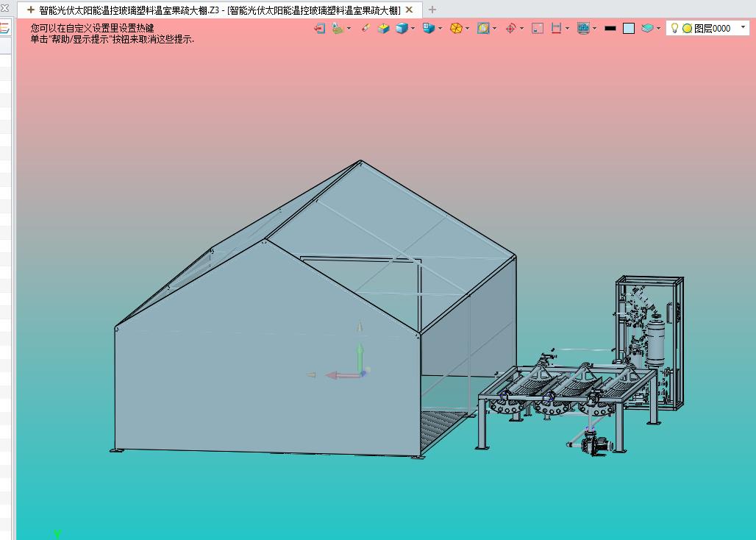Click the teal layer stack icon

pos(647,29)
